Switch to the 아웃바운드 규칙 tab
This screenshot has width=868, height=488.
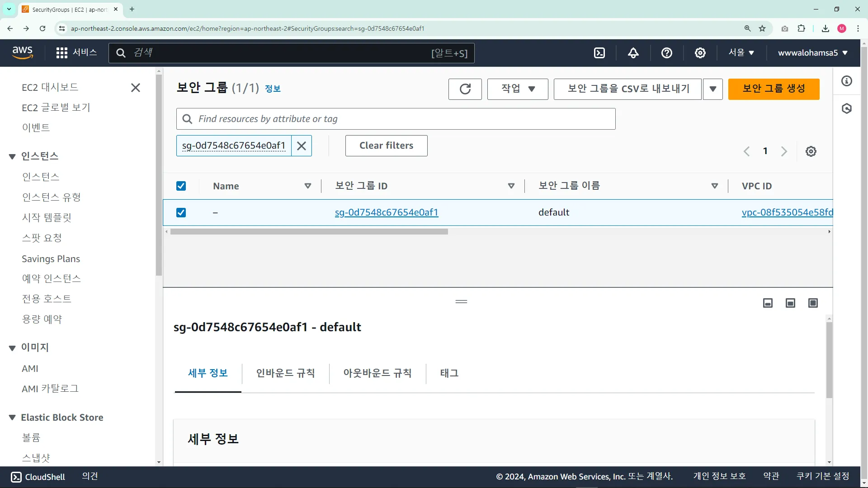[377, 373]
